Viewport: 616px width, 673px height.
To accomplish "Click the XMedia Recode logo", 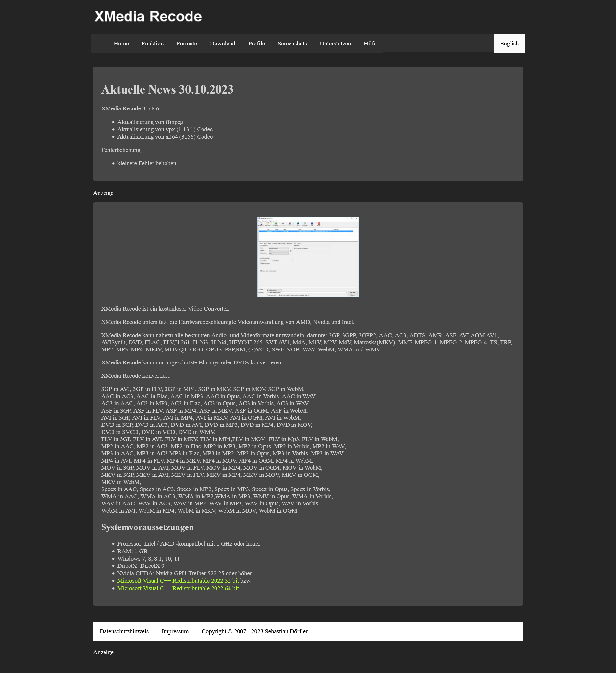I will 148,16.
